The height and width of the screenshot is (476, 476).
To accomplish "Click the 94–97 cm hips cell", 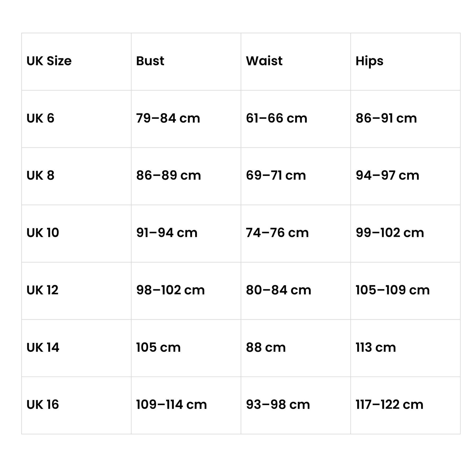I will (x=387, y=176).
